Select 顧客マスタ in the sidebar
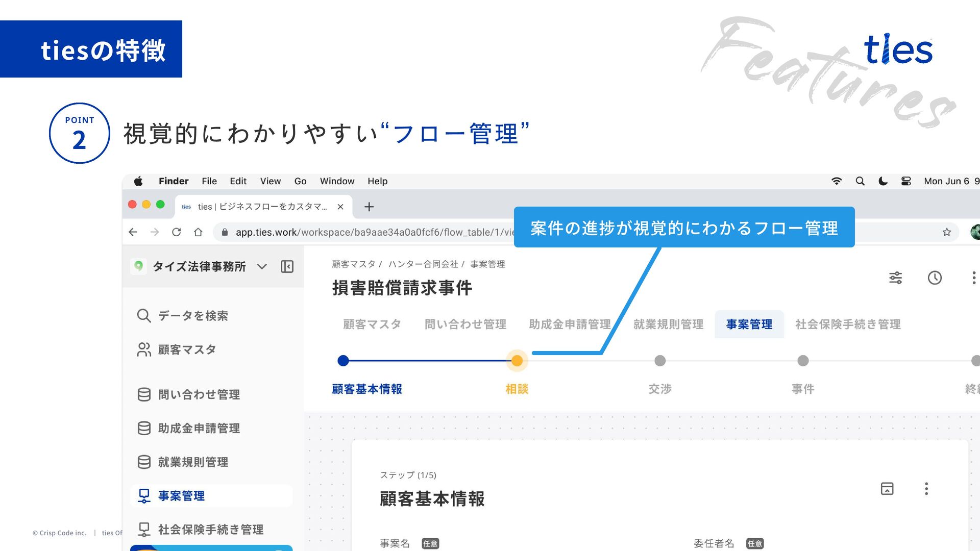 [x=187, y=349]
